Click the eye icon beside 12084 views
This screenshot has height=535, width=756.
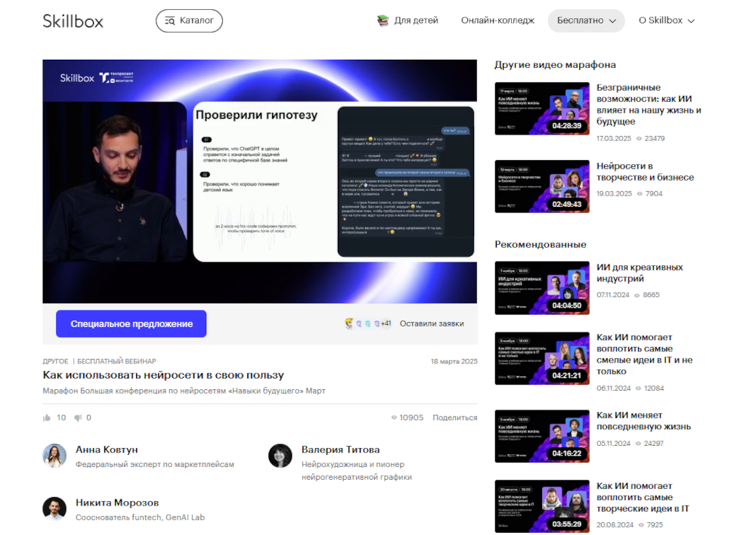[x=638, y=388]
